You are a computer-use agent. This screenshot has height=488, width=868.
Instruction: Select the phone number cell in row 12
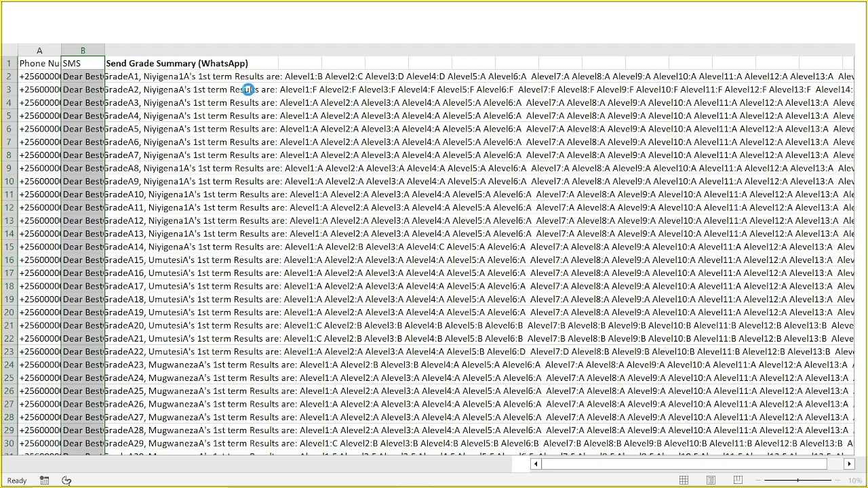pos(39,207)
